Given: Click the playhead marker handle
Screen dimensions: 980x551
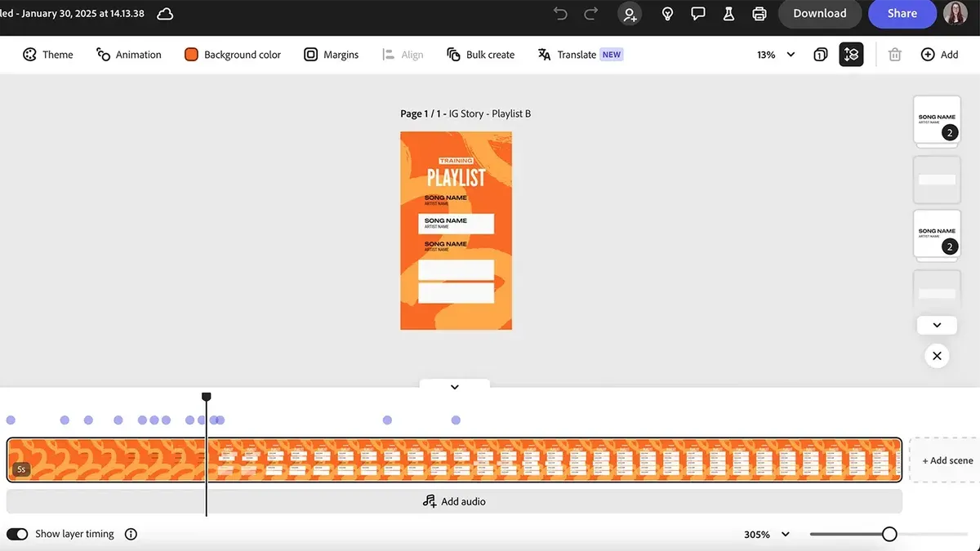Looking at the screenshot, I should (207, 397).
